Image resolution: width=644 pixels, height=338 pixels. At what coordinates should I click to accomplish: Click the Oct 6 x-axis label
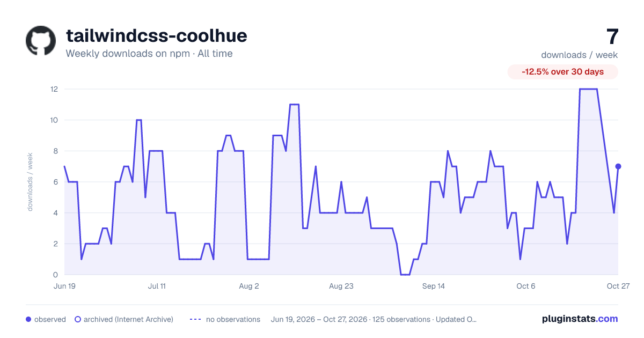pos(526,286)
